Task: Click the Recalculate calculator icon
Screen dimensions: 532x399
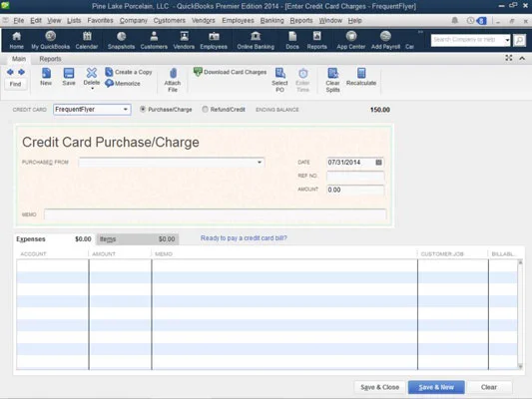Action: [x=361, y=73]
